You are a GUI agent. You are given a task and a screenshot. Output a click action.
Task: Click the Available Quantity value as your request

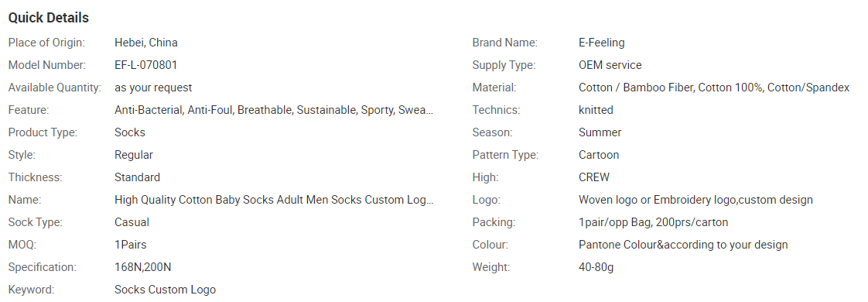pos(153,88)
